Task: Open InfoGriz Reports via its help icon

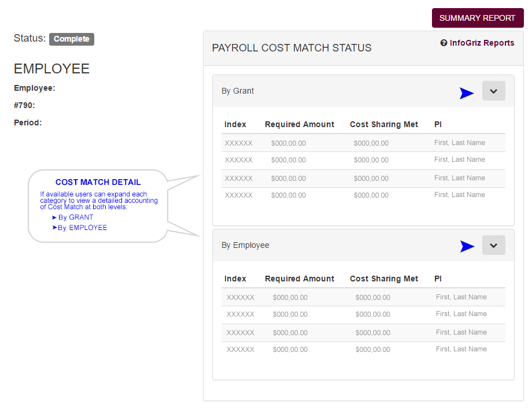Action: click(444, 43)
